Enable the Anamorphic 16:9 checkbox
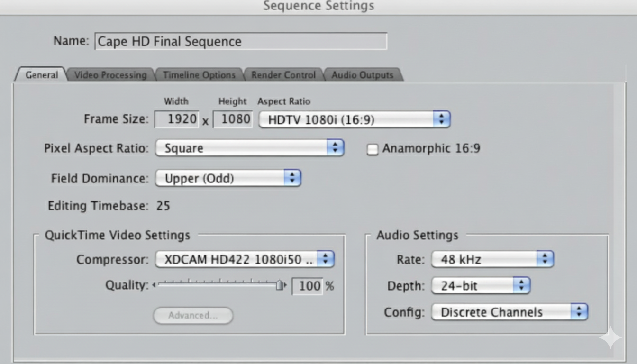The height and width of the screenshot is (364, 637). click(x=373, y=148)
